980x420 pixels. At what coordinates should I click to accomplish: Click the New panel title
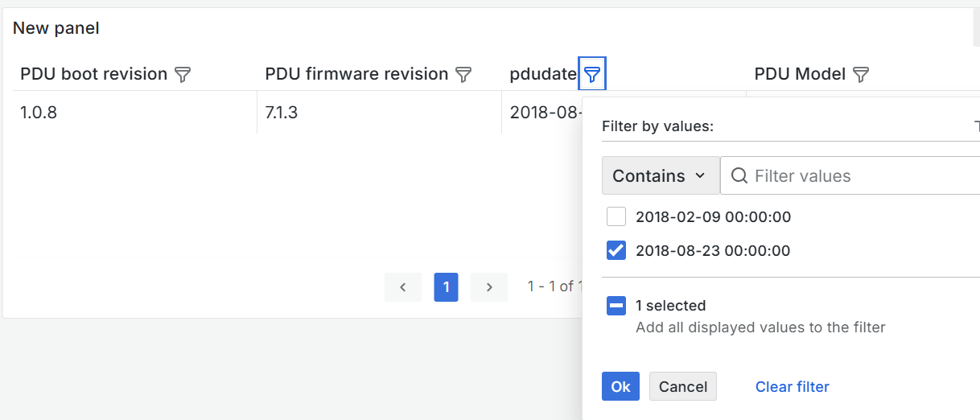pos(56,28)
